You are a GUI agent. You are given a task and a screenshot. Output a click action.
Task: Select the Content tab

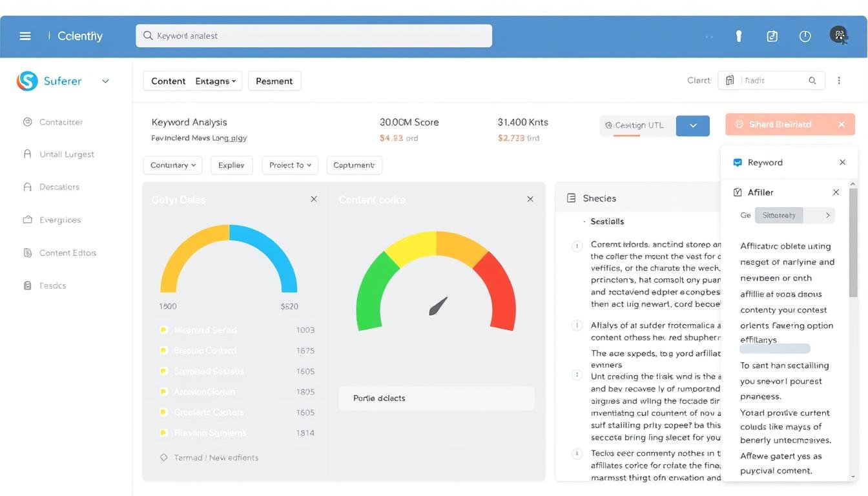(167, 81)
